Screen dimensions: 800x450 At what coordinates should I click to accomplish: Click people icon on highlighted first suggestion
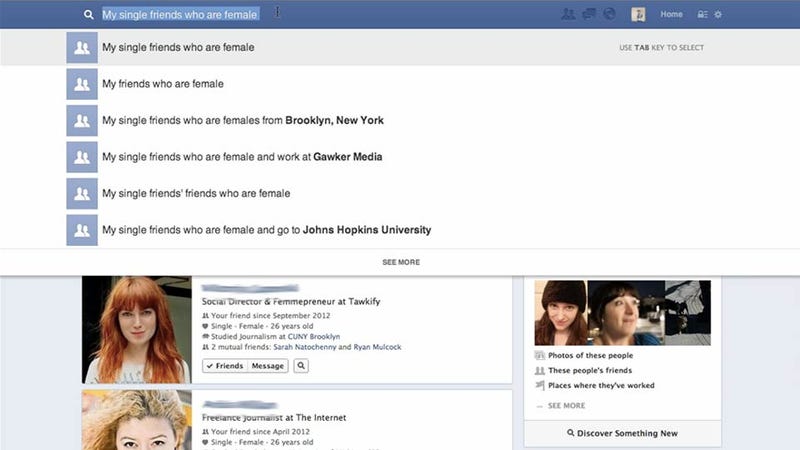tap(82, 47)
